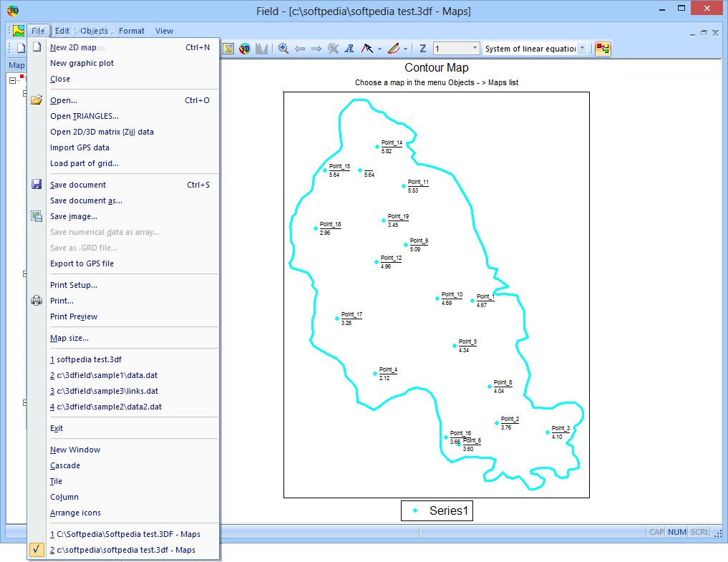728x562 pixels.
Task: Choose 'New graphic plot' menu entry
Action: click(122, 63)
